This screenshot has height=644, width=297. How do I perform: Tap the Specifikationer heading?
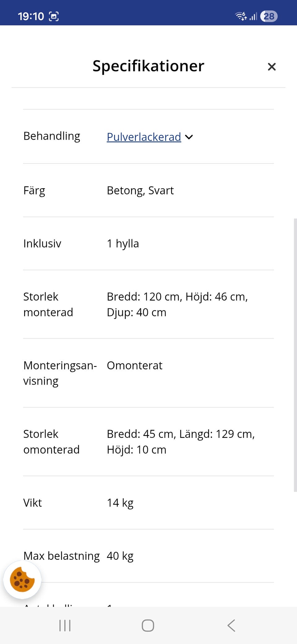[148, 66]
